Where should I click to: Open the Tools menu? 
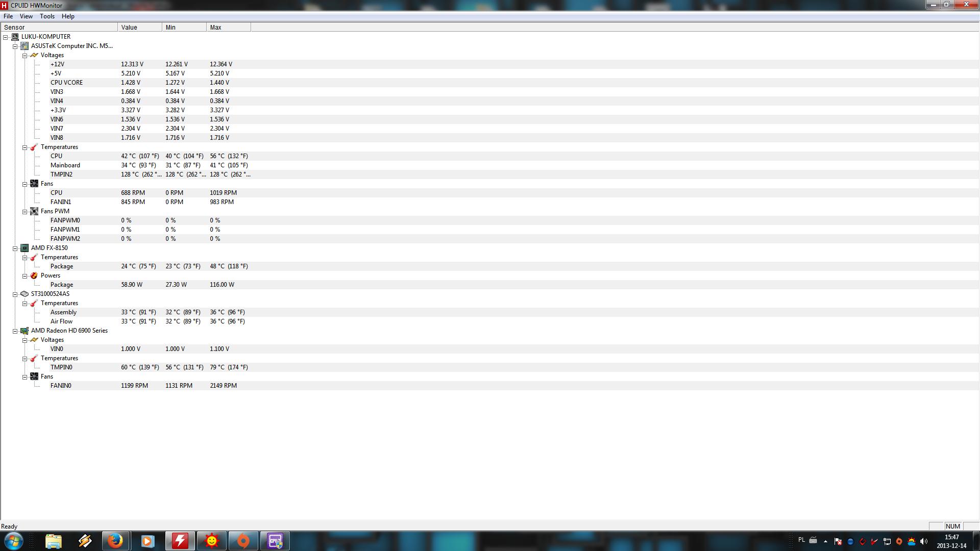click(x=47, y=16)
